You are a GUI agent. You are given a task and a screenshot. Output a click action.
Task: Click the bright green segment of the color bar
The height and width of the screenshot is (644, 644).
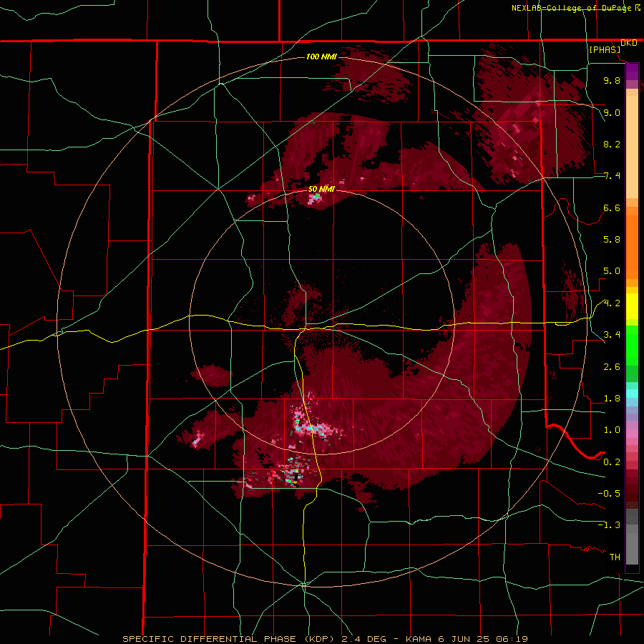tap(632, 345)
